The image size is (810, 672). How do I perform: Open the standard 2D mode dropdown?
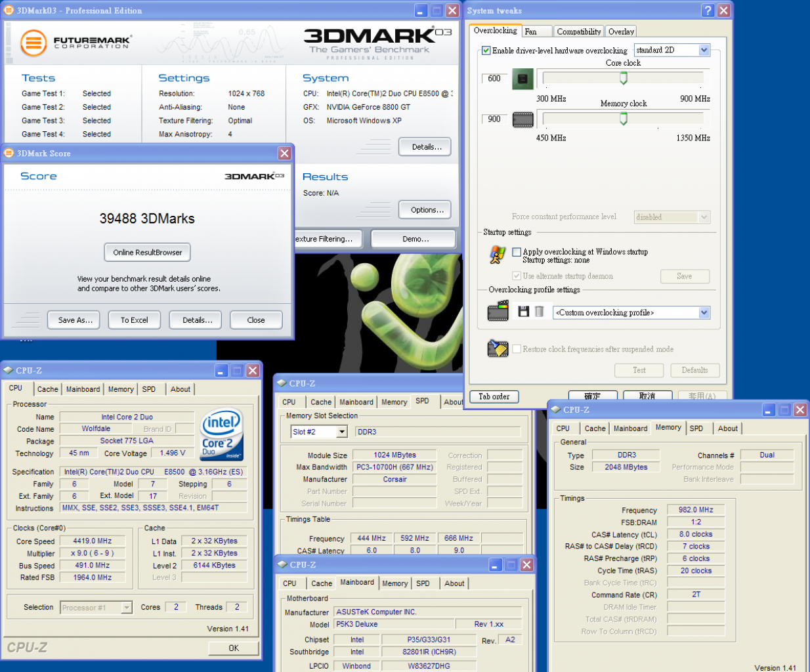(x=704, y=50)
